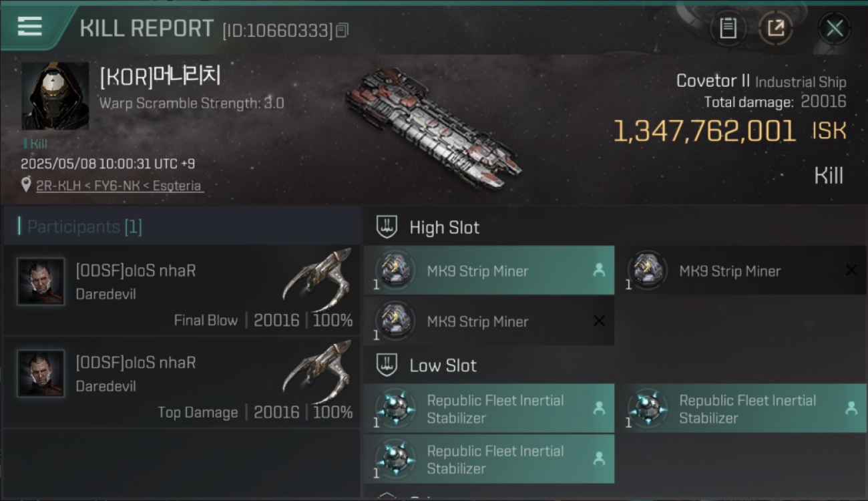Close the kill report window
Viewport: 868px width, 501px height.
tap(834, 28)
